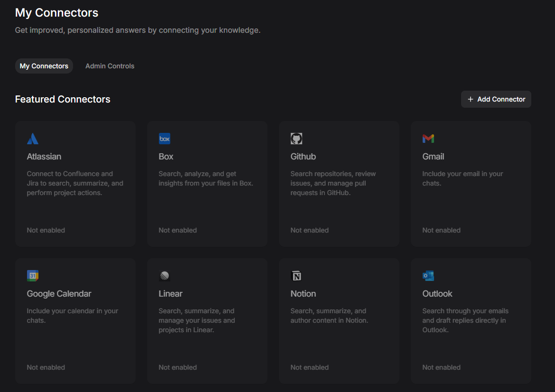Click the Notion logo icon
This screenshot has height=392, width=555.
pyautogui.click(x=296, y=276)
